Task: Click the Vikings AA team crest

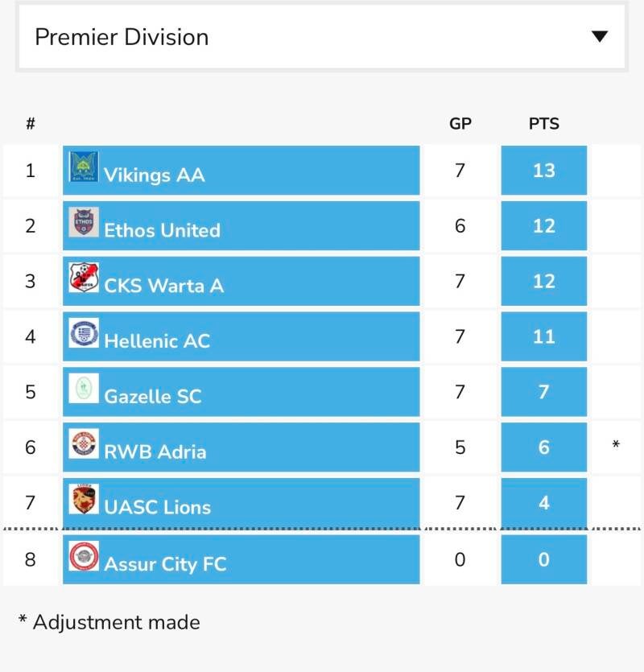Action: coord(84,167)
